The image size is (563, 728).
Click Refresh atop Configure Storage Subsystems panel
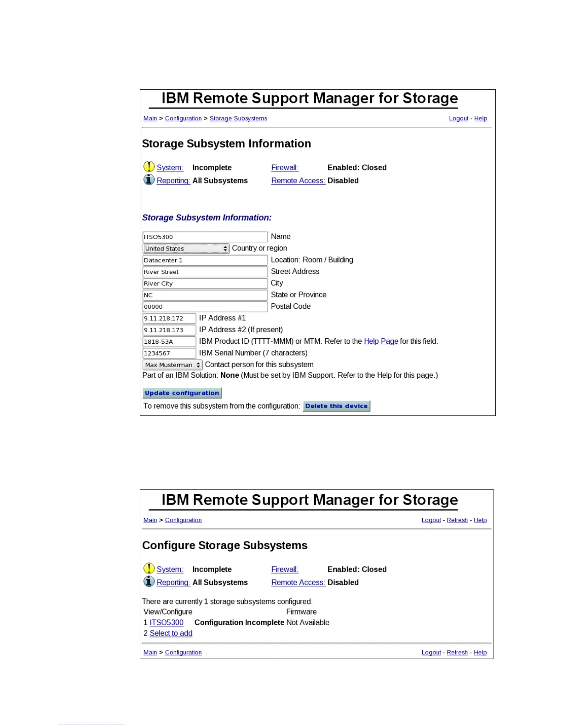[x=457, y=520]
